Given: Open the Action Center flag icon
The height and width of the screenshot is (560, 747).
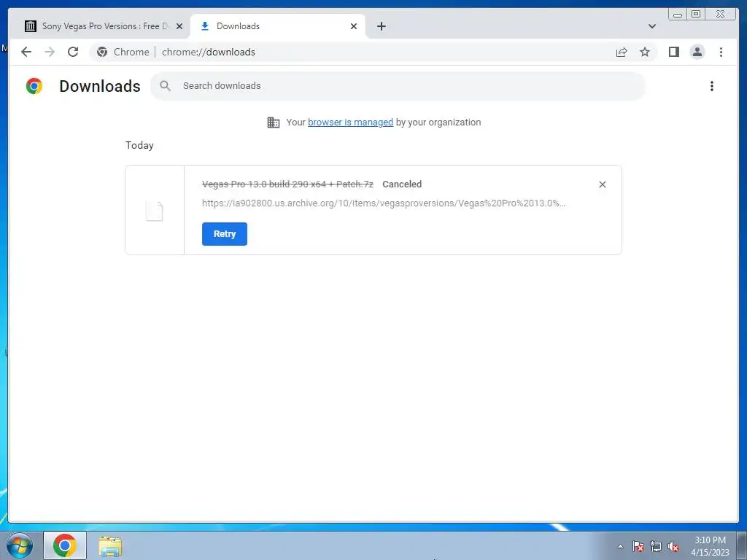Looking at the screenshot, I should click(638, 546).
